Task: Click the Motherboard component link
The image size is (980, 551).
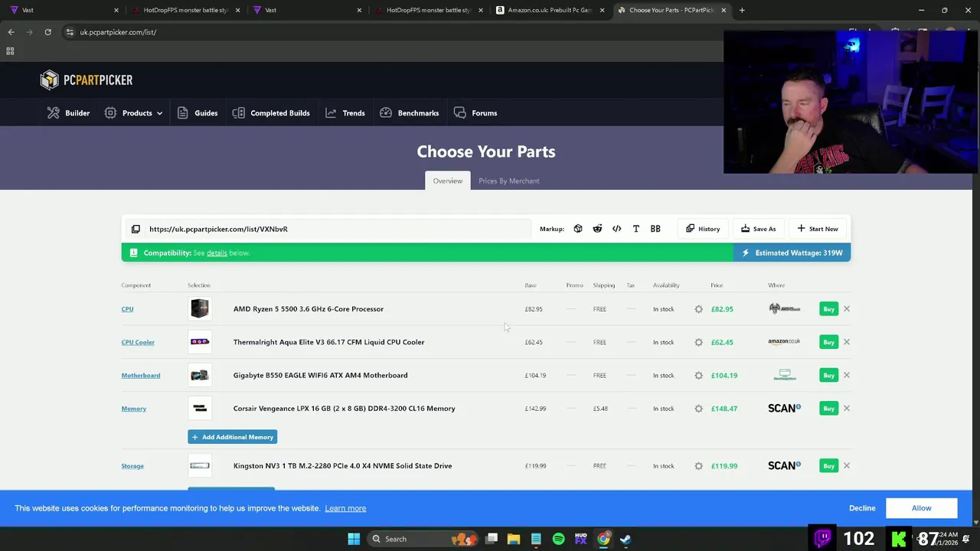Action: point(141,375)
